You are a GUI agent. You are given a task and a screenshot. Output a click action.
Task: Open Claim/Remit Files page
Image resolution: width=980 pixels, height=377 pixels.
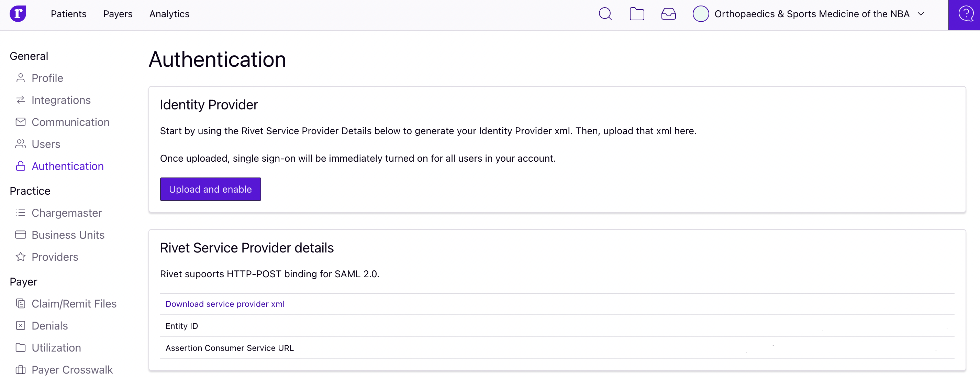(74, 303)
